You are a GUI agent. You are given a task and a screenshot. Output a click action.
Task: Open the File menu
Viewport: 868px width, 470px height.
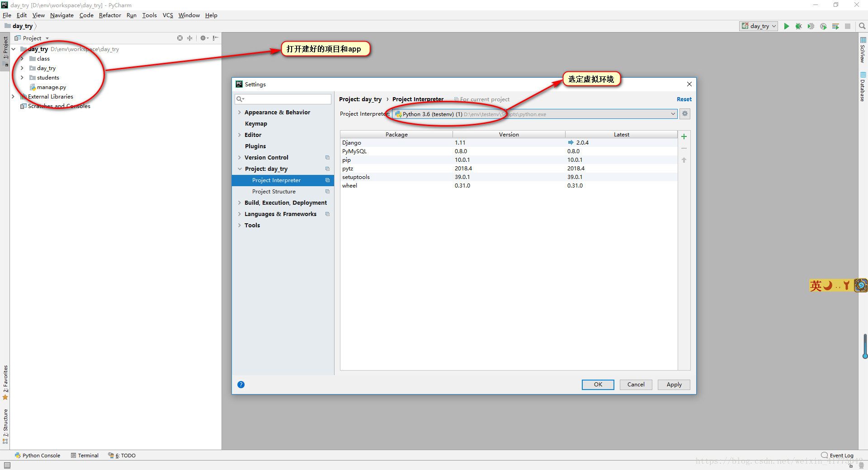[7, 15]
